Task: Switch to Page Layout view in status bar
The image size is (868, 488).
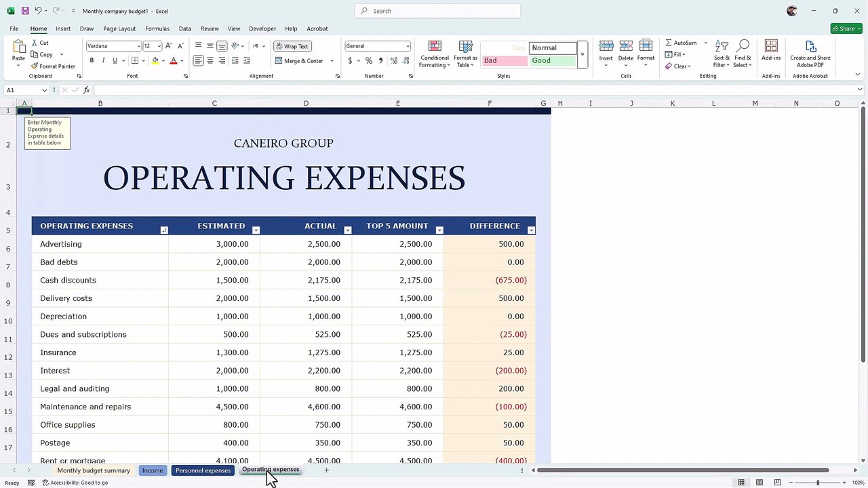Action: click(x=759, y=483)
